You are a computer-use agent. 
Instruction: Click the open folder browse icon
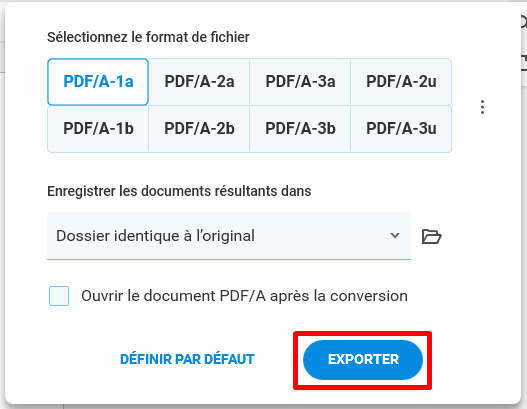point(432,236)
